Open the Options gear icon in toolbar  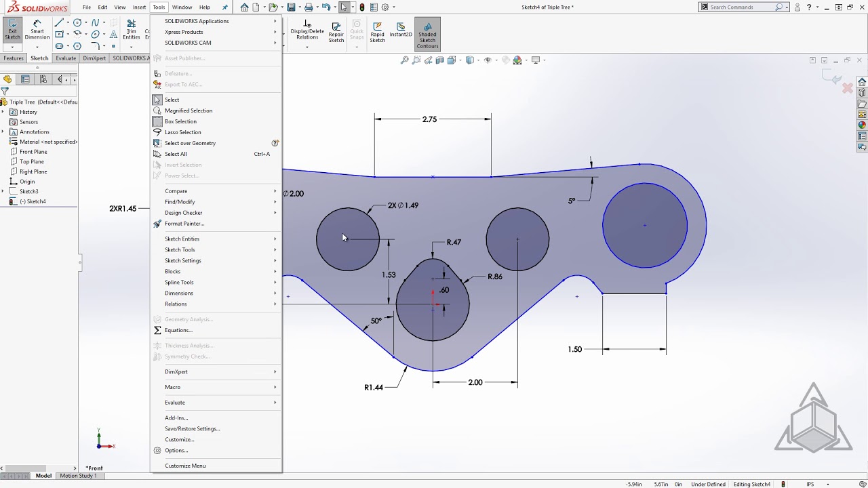coord(385,7)
